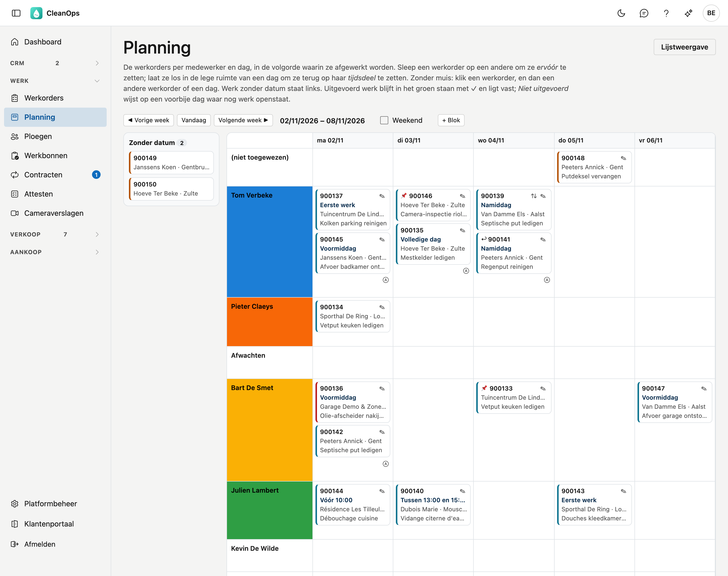Viewport: 728px width, 576px height.
Task: Open Platformbeheer settings
Action: point(55,503)
